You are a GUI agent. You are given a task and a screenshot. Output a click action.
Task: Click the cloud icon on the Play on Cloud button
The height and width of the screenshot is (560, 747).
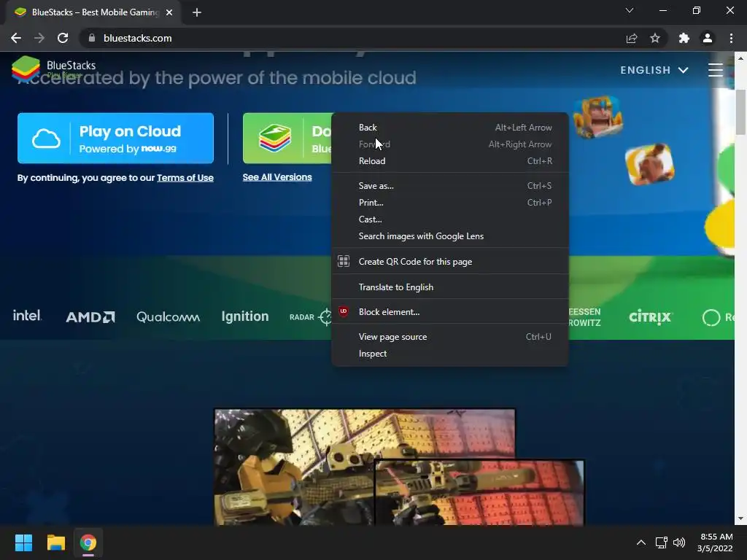pos(46,139)
